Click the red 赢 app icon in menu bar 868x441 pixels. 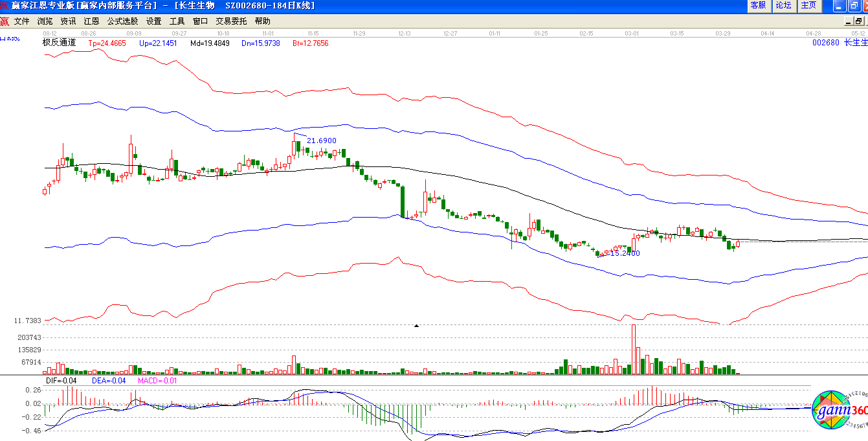(x=5, y=21)
